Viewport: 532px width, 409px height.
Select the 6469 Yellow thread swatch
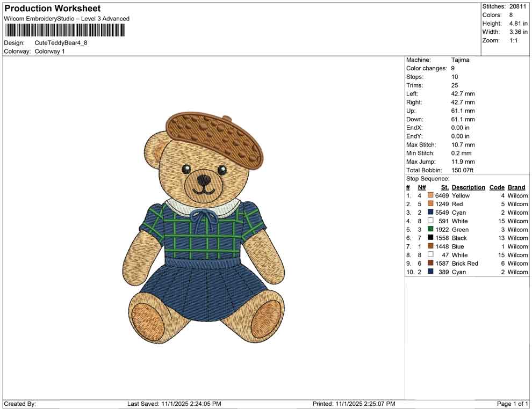pyautogui.click(x=430, y=195)
